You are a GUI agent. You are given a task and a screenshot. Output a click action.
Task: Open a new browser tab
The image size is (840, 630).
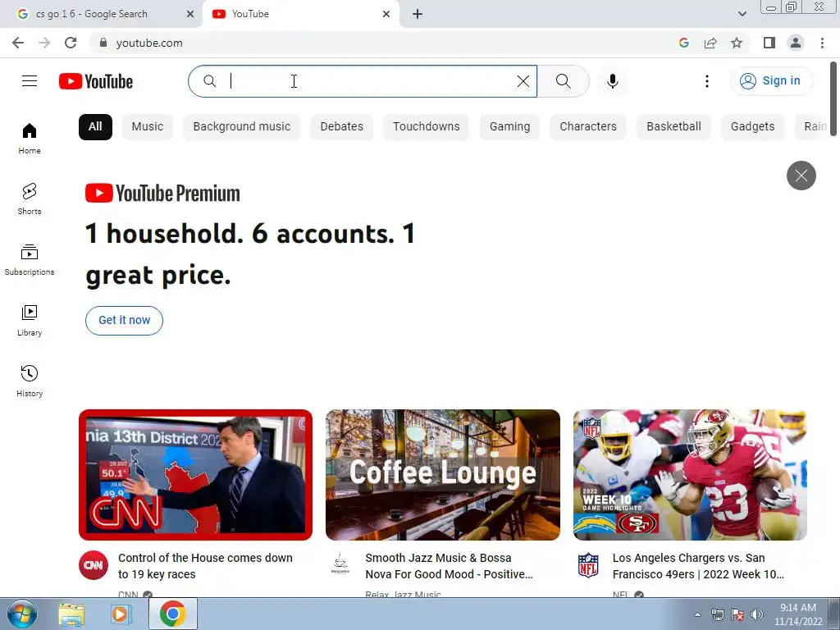click(418, 14)
